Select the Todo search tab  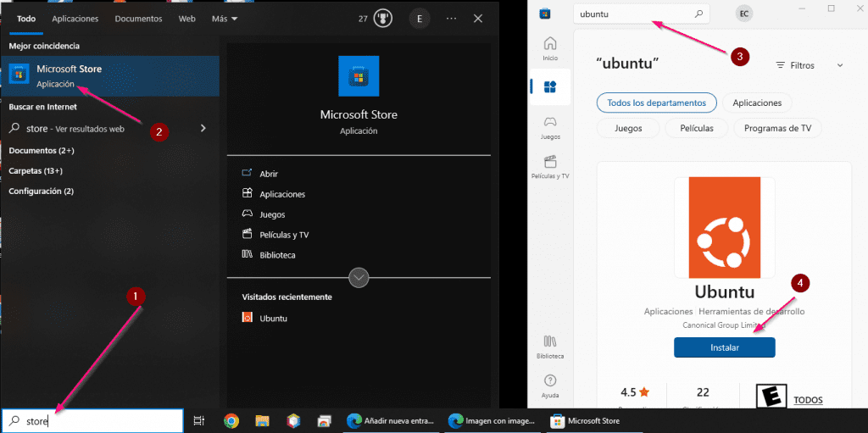point(26,19)
